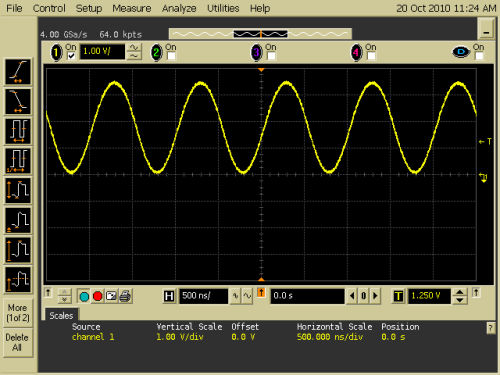Uncheck the channel 1 On checkbox
The height and width of the screenshot is (375, 500).
[x=71, y=56]
